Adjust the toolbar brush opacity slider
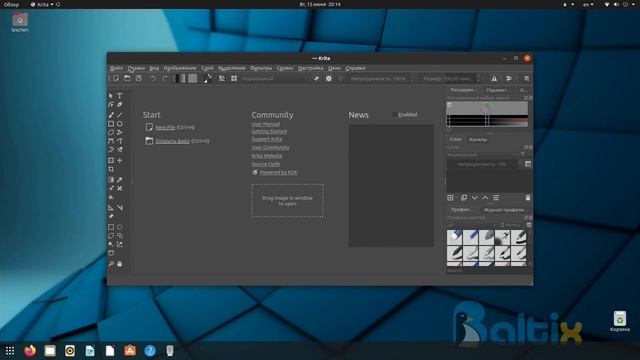The image size is (640, 360). [x=378, y=78]
